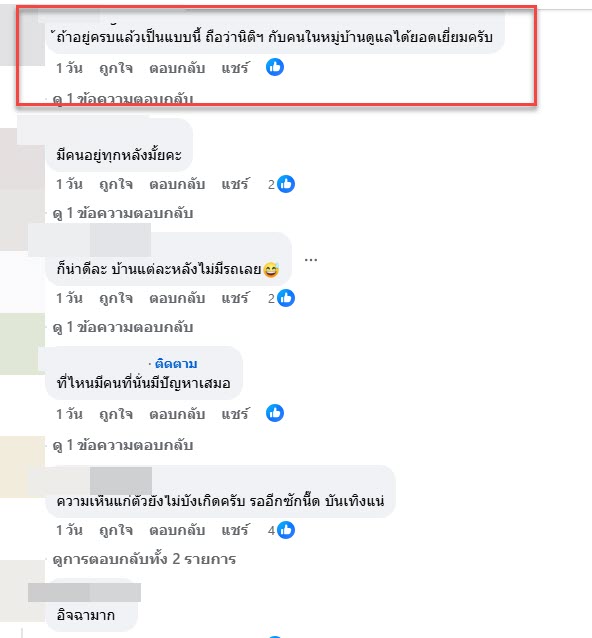
Task: Open the blurred profile name above the อิจฉามาก comment
Action: (x=84, y=592)
